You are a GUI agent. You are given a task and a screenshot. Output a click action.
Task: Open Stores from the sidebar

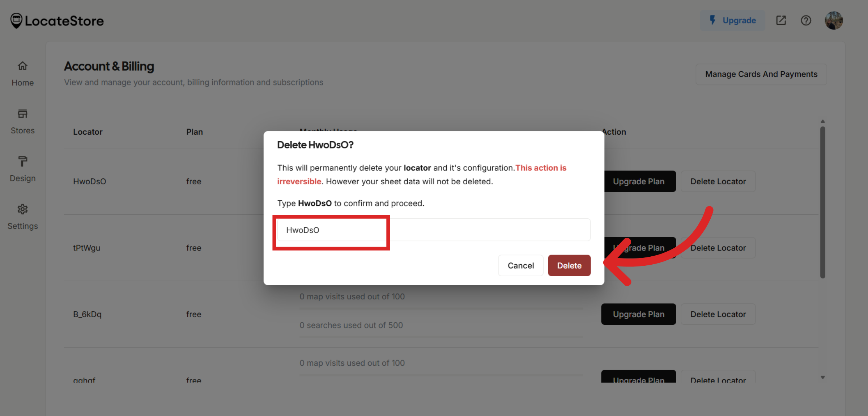pyautogui.click(x=22, y=121)
